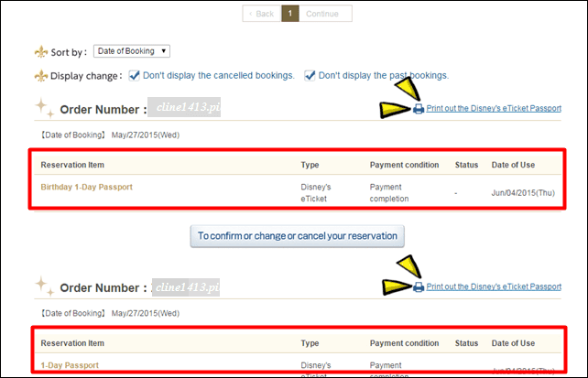Select the Jun/04/2015(Thu) date of use in the Birthday 1-Day Passport row
This screenshot has height=378, width=588.
click(x=523, y=193)
